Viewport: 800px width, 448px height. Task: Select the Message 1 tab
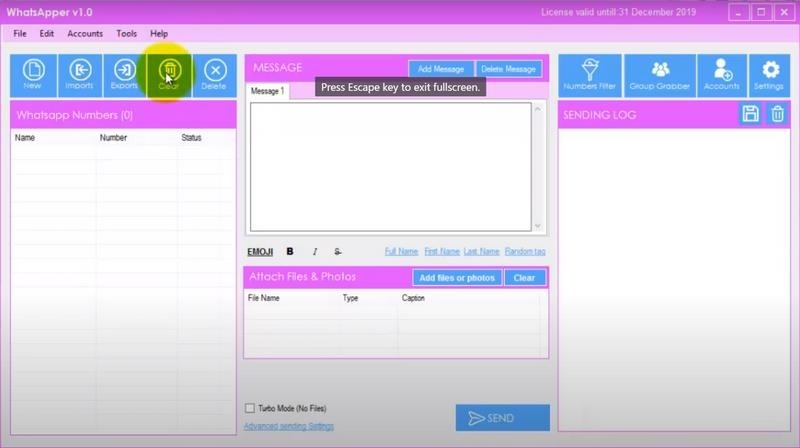tap(268, 91)
